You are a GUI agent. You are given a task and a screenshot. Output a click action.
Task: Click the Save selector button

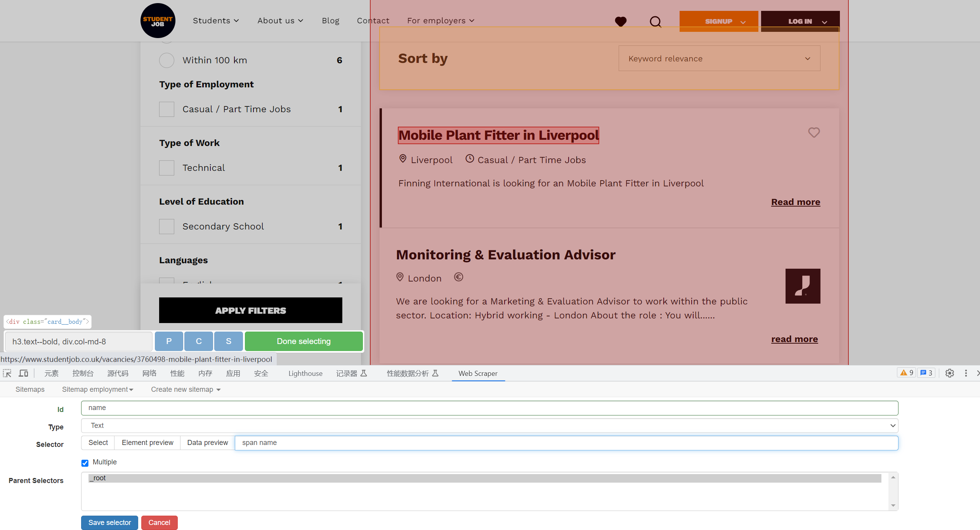(109, 523)
